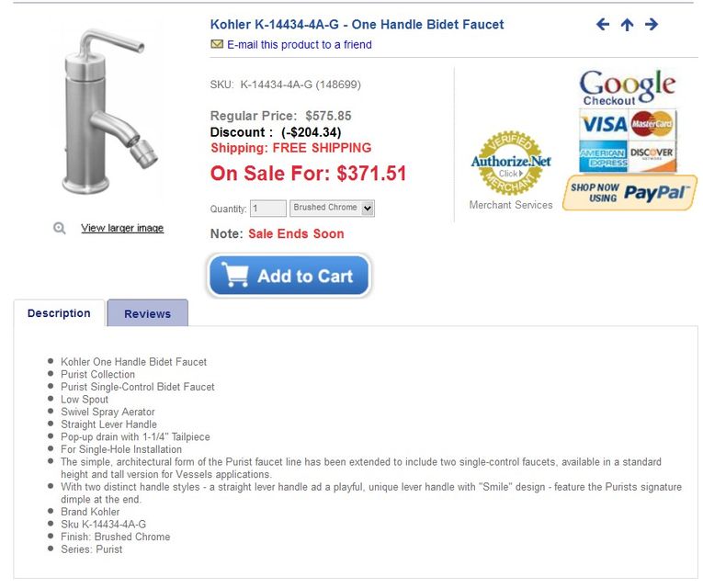Click the bidet faucet product thumbnail
The width and height of the screenshot is (703, 588).
pyautogui.click(x=106, y=112)
